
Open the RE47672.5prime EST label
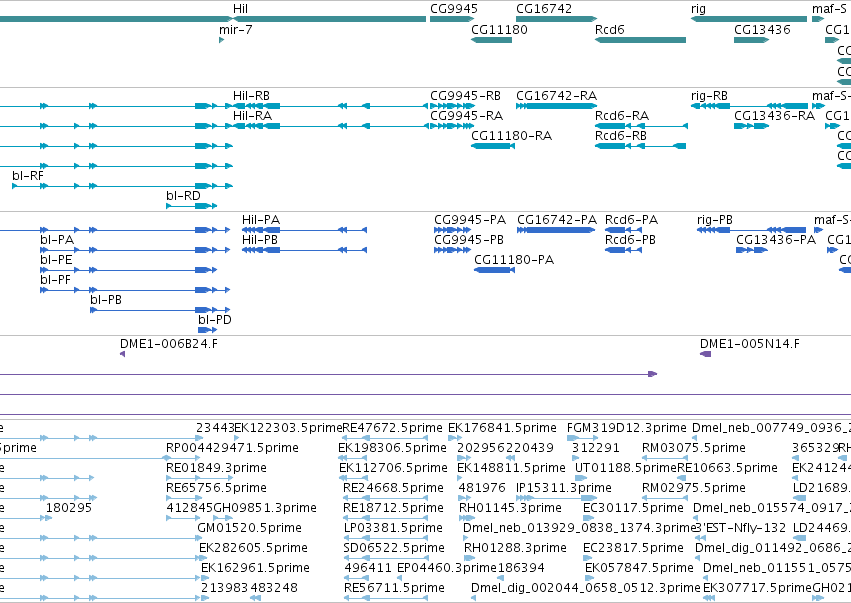[x=393, y=428]
